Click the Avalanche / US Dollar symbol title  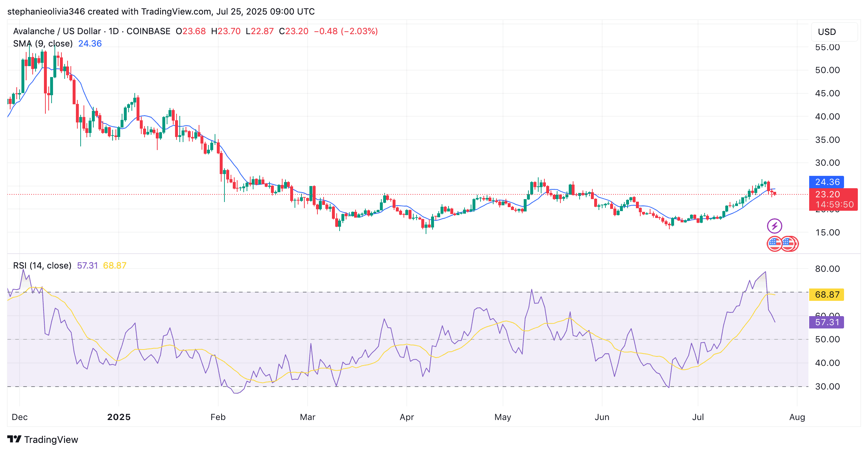pos(57,31)
